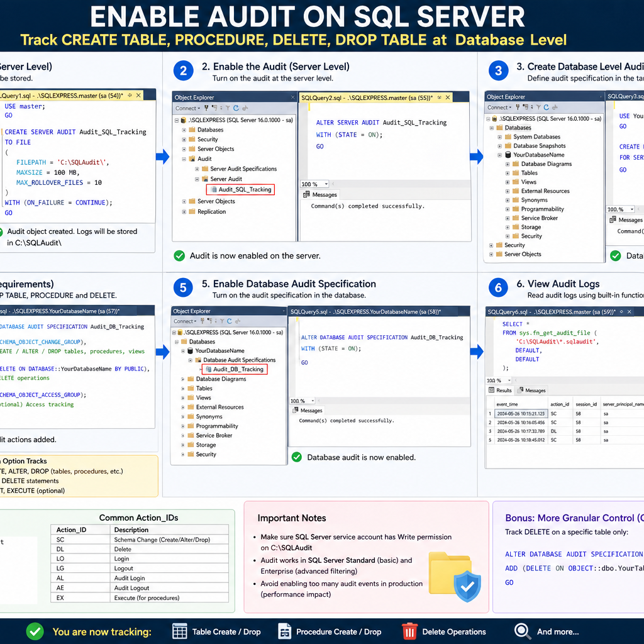Open the Messages tab under SQLQuery2.sql
The width and height of the screenshot is (644, 644).
pyautogui.click(x=320, y=195)
